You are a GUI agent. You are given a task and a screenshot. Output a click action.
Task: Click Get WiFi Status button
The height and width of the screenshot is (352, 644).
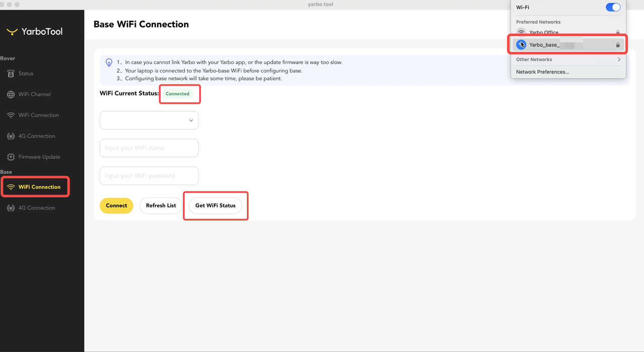click(215, 205)
